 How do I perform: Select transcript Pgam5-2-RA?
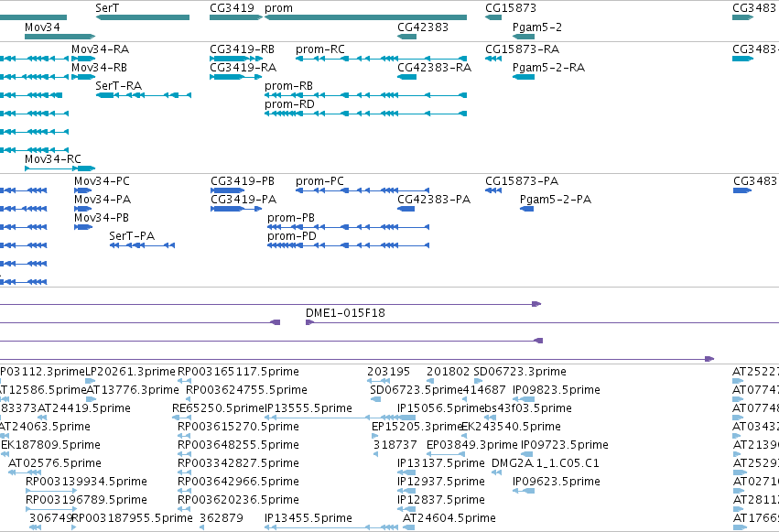[523, 77]
